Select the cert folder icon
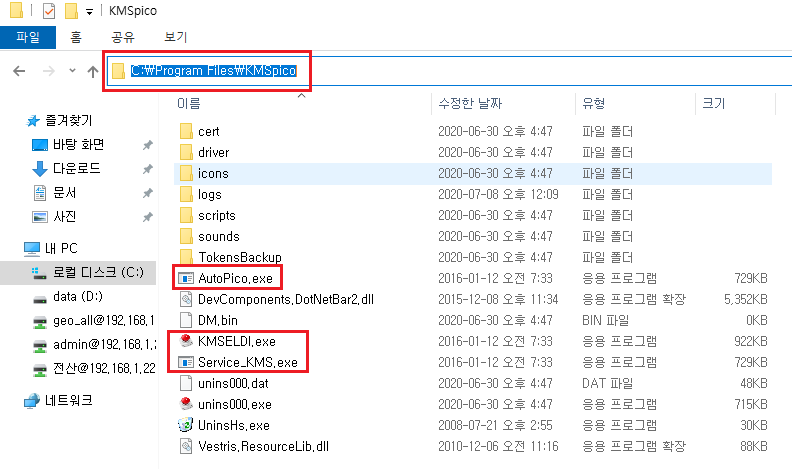 (x=186, y=131)
